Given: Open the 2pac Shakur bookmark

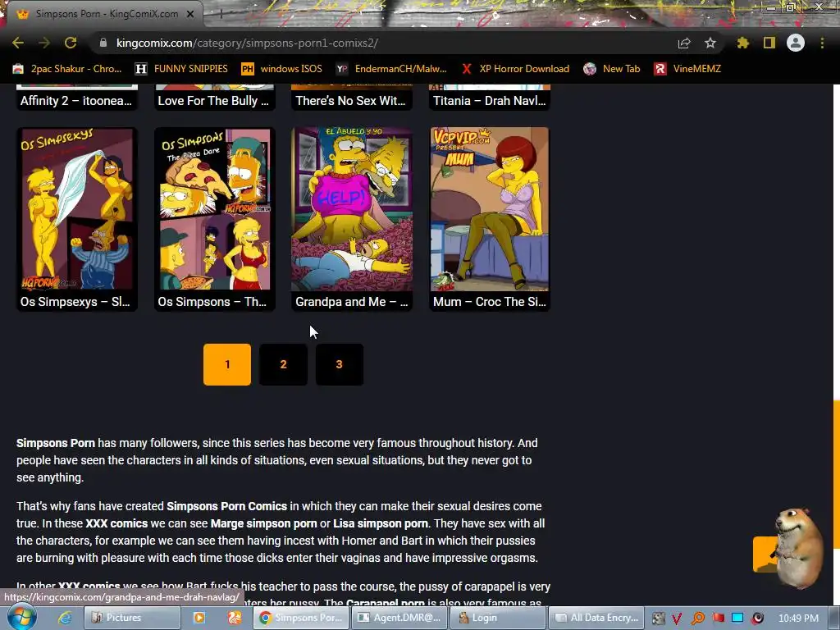Looking at the screenshot, I should 67,69.
